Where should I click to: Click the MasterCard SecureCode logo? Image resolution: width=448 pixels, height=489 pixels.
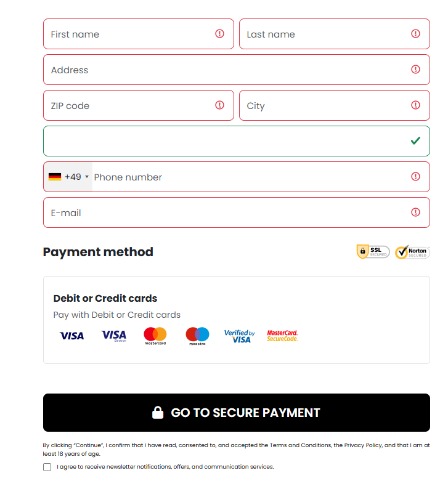tap(282, 336)
